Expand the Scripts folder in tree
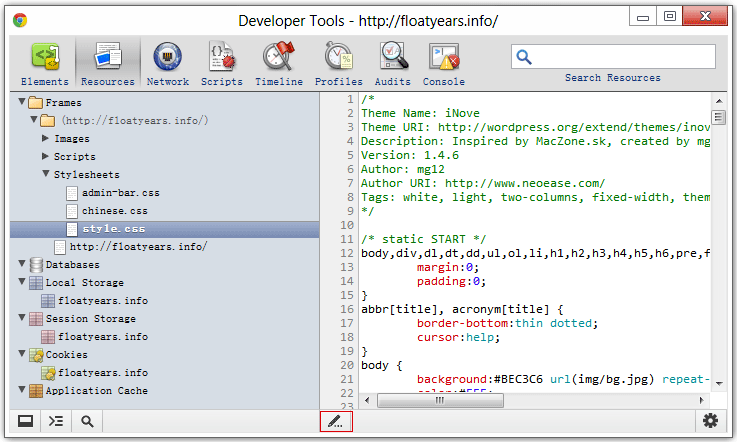This screenshot has width=737, height=442. tap(45, 156)
